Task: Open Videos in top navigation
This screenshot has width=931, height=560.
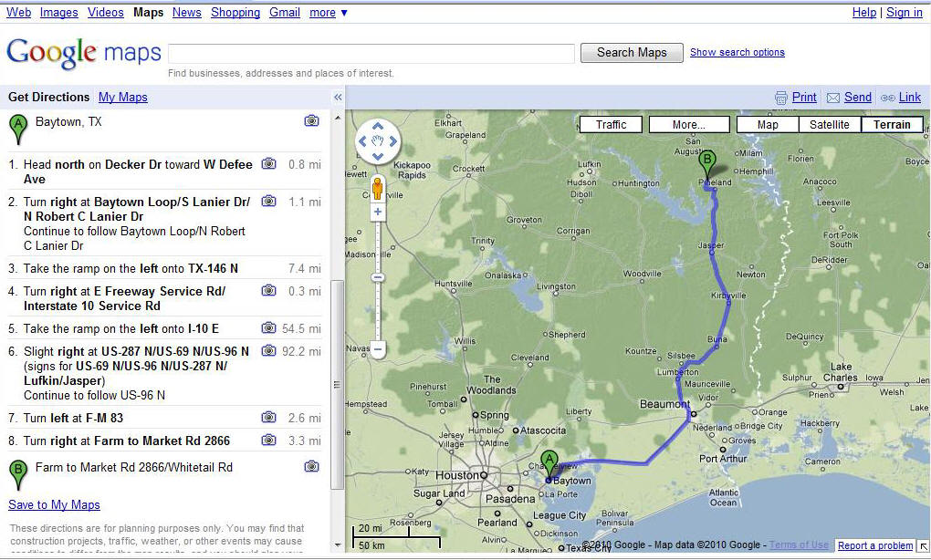Action: point(105,13)
